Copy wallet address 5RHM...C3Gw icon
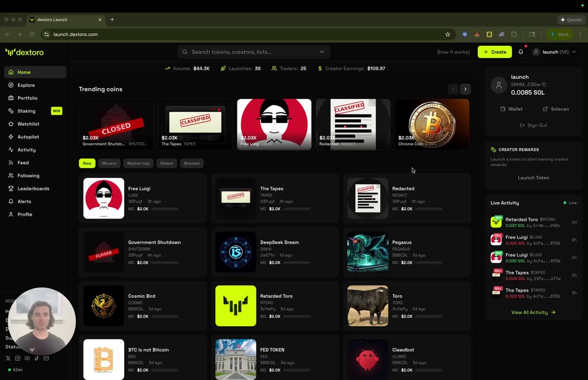The height and width of the screenshot is (380, 588). point(544,84)
